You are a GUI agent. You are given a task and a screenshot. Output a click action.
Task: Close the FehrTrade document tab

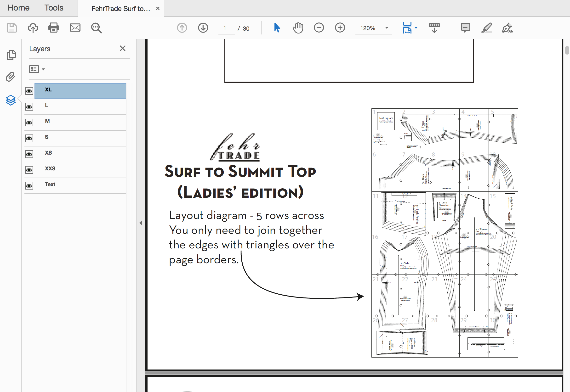(x=158, y=9)
